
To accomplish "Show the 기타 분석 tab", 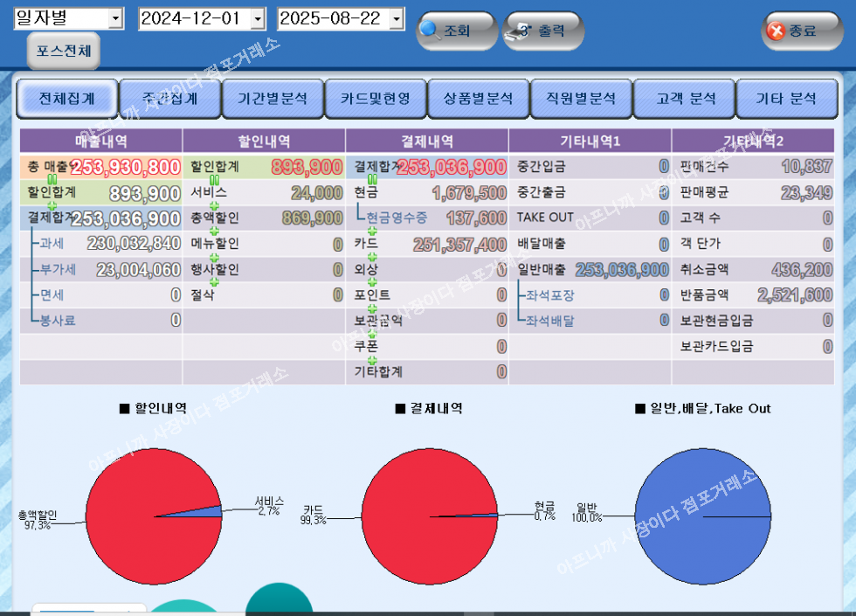I will point(786,99).
